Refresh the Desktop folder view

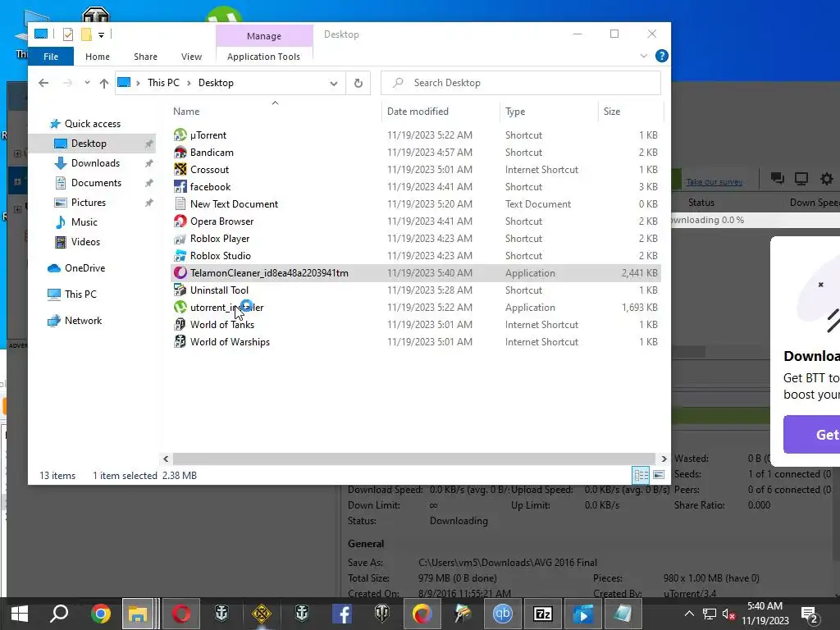358,83
